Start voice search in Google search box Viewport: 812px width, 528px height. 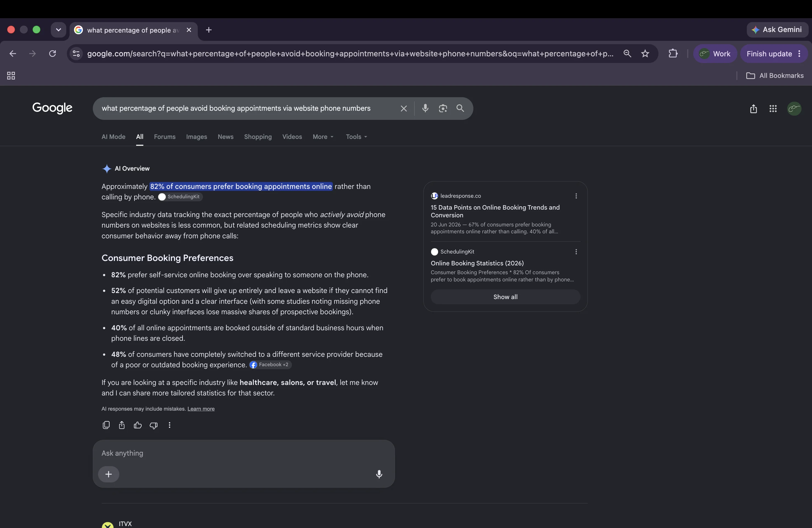click(x=425, y=108)
